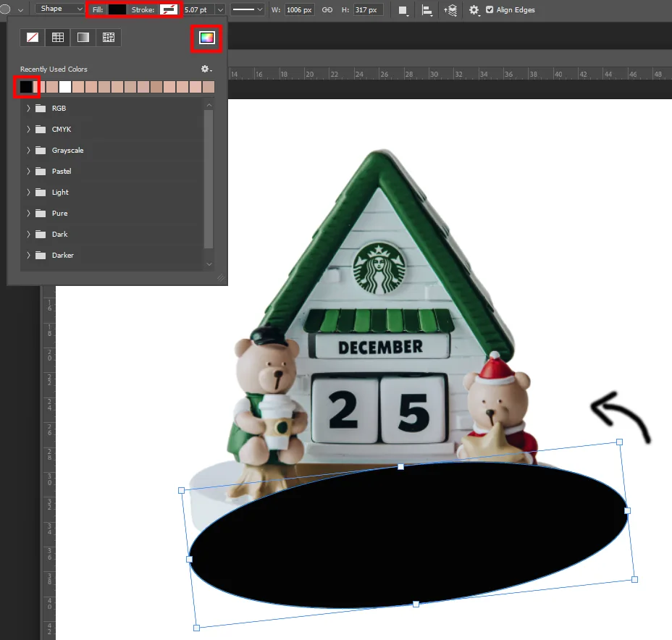This screenshot has width=672, height=640.
Task: Expand the Light folder chevron
Action: coord(28,192)
